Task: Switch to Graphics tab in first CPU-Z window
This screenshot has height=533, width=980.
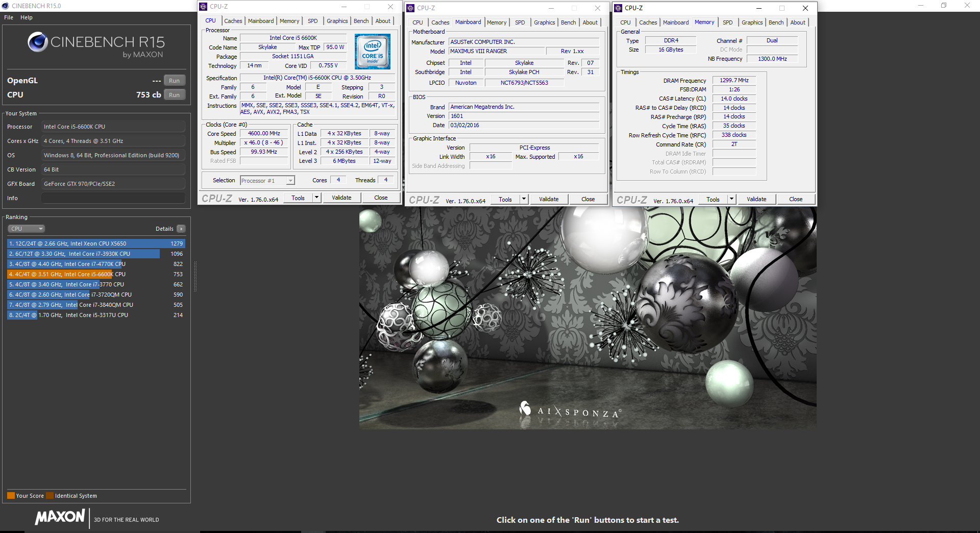Action: (337, 21)
